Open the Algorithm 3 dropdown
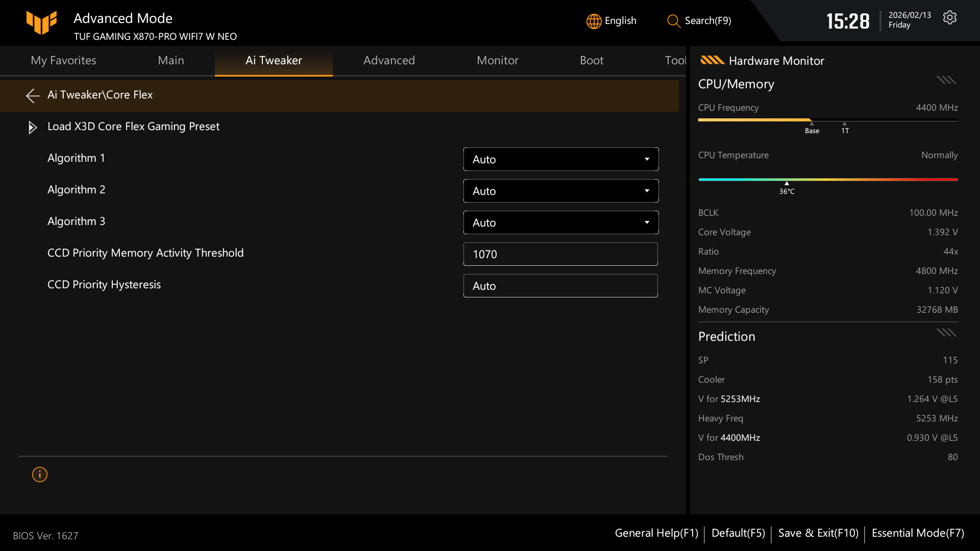The image size is (980, 551). coord(560,222)
